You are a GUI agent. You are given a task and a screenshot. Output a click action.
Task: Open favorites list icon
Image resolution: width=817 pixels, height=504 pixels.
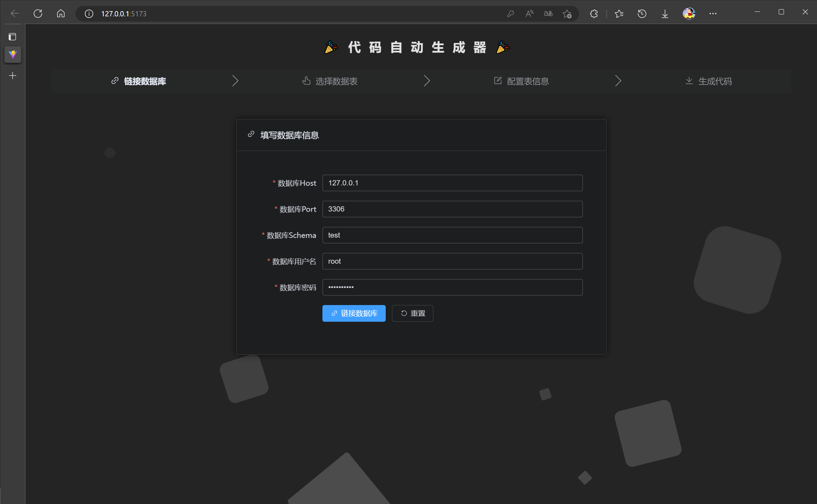coord(619,14)
